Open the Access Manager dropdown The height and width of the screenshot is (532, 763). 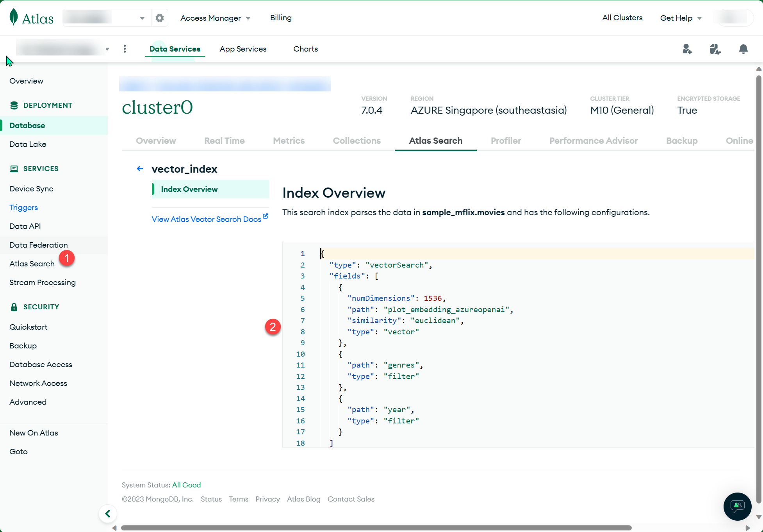215,18
